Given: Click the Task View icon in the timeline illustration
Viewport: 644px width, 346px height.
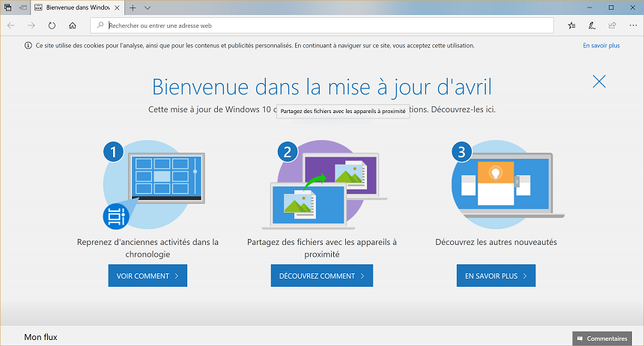Looking at the screenshot, I should 116,216.
